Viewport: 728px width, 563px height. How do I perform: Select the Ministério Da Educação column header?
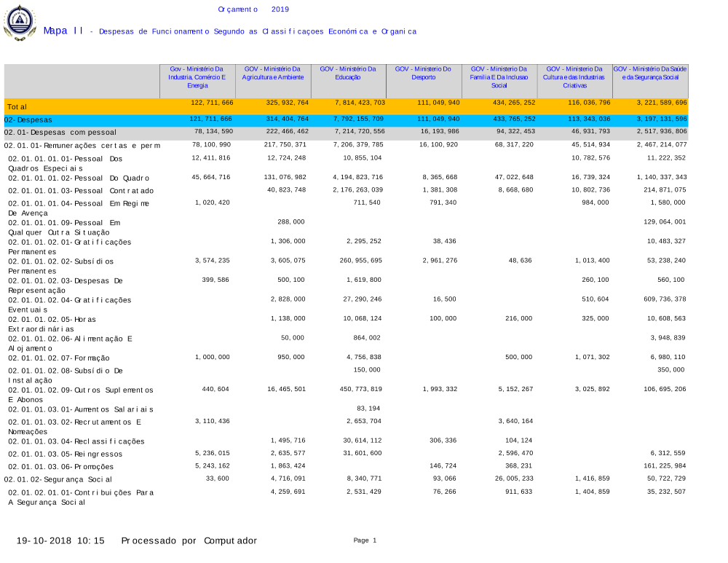point(348,73)
